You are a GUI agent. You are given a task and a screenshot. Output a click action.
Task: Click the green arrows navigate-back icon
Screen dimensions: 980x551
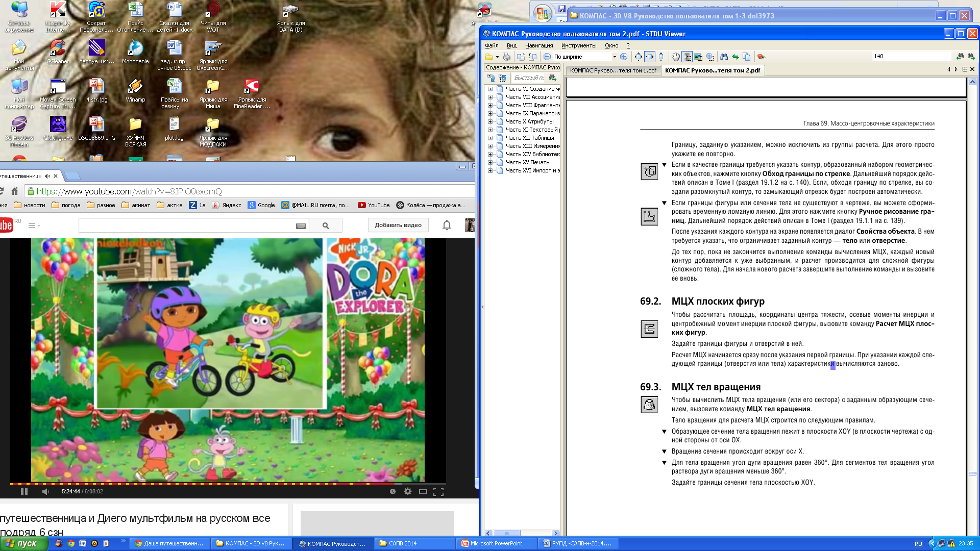[x=736, y=57]
